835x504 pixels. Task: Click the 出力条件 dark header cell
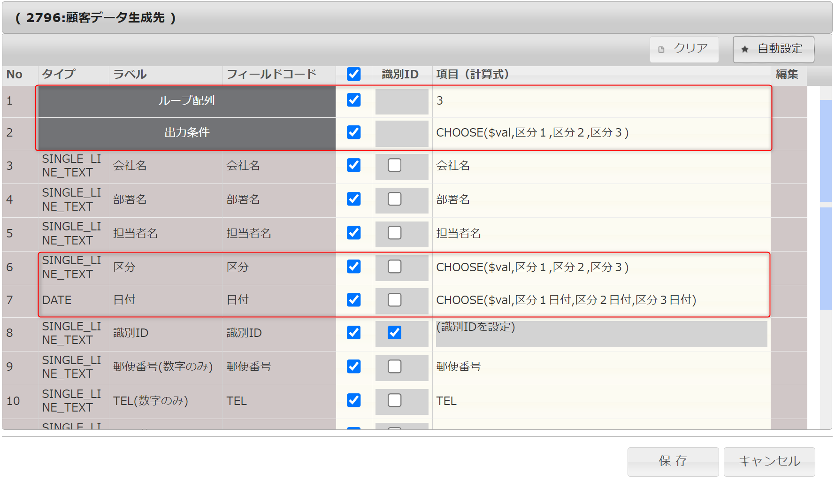coord(187,133)
